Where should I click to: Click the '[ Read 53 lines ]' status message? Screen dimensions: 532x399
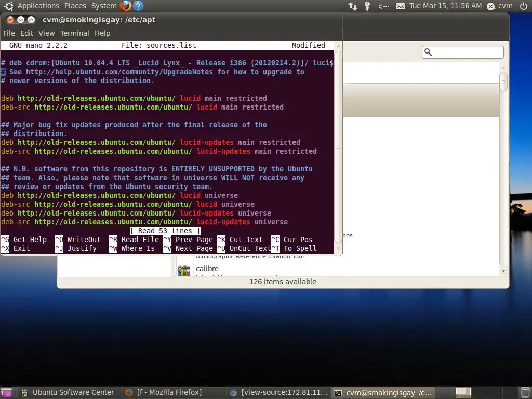165,231
